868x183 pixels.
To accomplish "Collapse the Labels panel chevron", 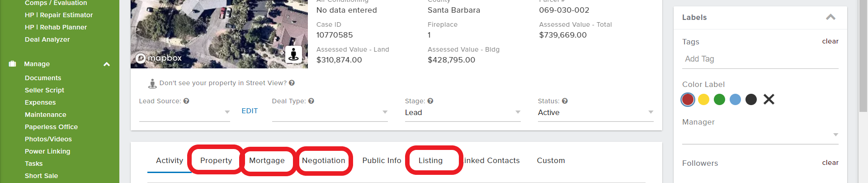I will pyautogui.click(x=830, y=17).
